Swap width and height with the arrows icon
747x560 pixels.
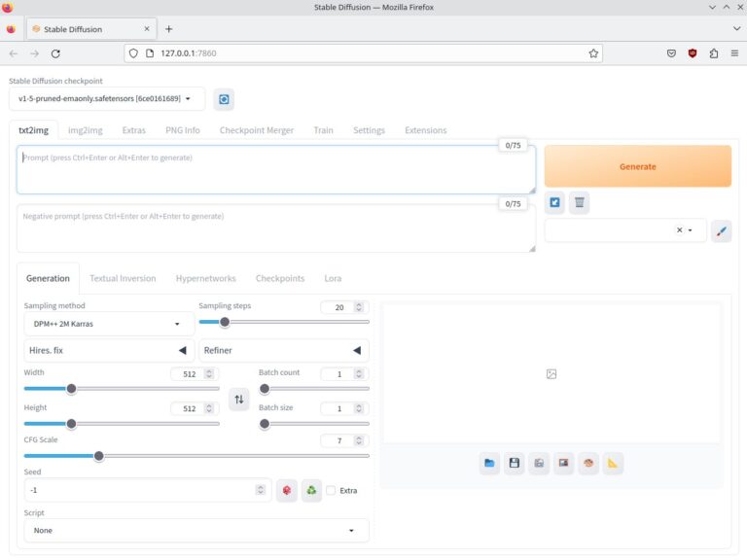(x=239, y=399)
